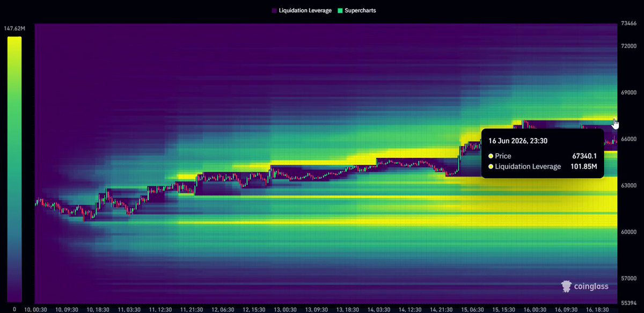Click the Price label in the tooltip
The height and width of the screenshot is (313, 644).
coord(503,156)
